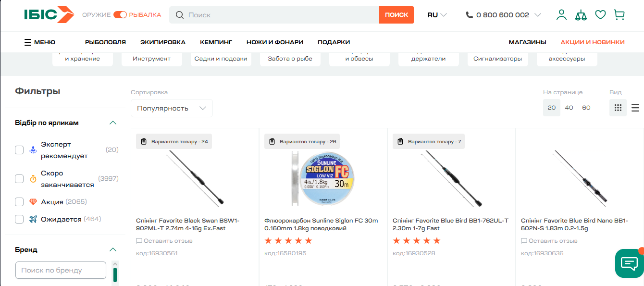644x286 pixels.
Task: Click the phone handset icon
Action: (x=470, y=15)
